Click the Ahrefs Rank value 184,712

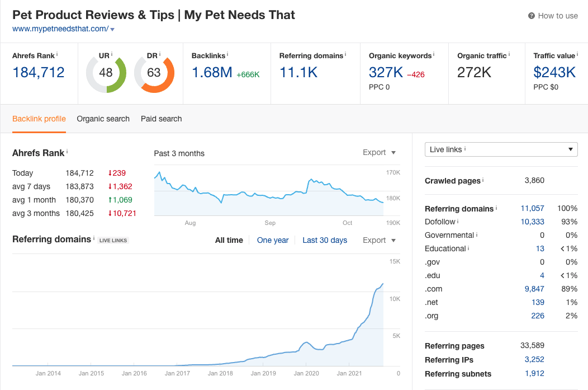pyautogui.click(x=39, y=72)
